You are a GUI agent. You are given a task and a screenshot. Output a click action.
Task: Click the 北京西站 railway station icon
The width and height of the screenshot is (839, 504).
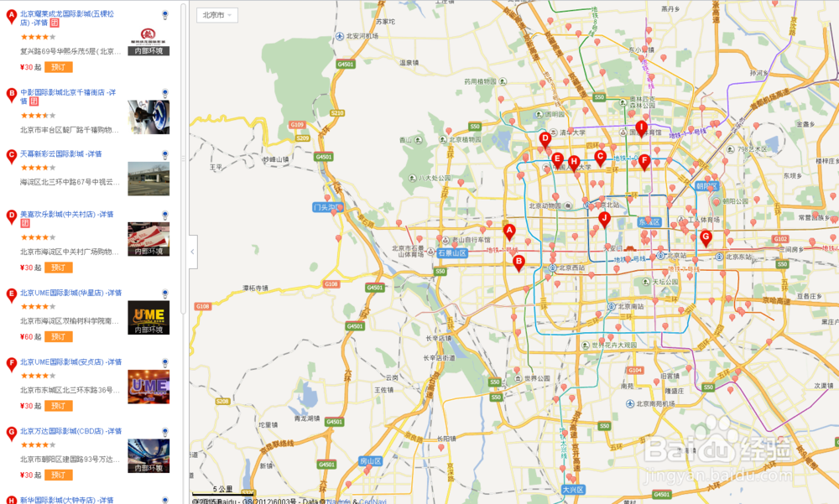click(x=553, y=268)
